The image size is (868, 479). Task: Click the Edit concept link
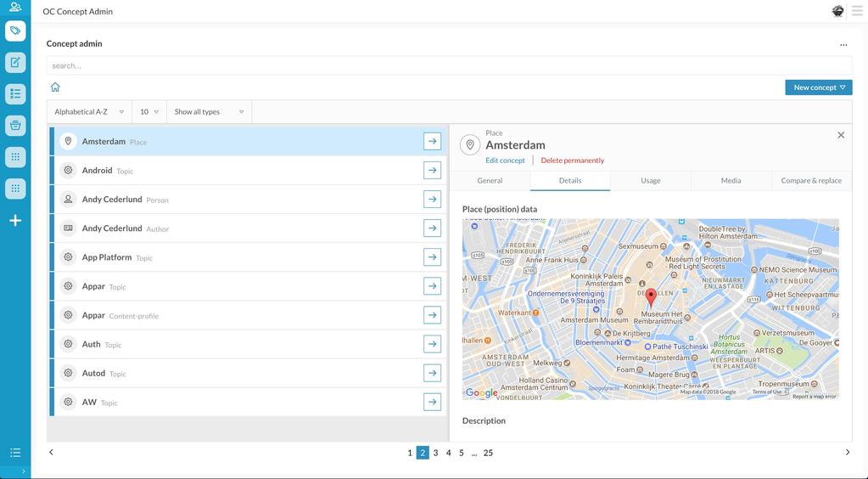pyautogui.click(x=505, y=161)
